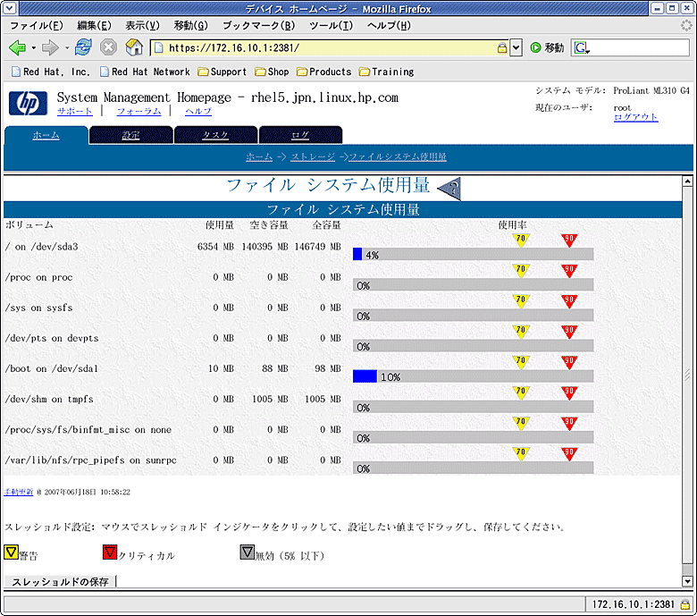This screenshot has width=697, height=616.
Task: Open the ファイル(F) menu
Action: 37,25
